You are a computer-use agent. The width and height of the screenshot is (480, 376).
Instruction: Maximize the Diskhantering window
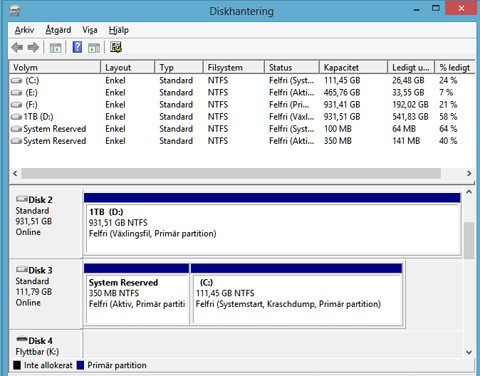436,8
